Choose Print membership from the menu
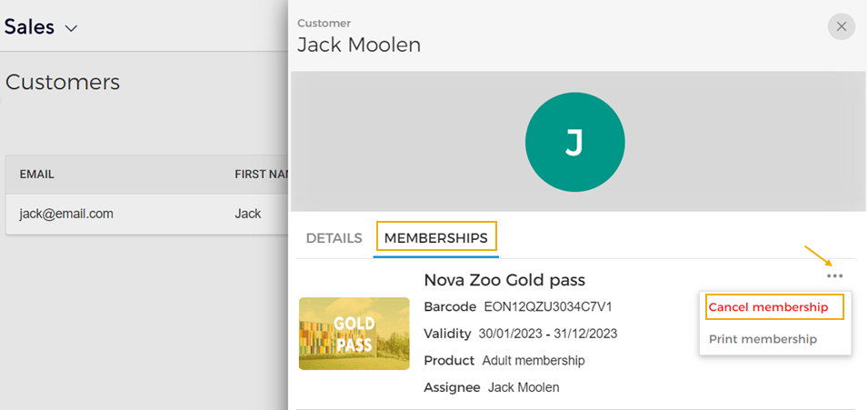 [763, 339]
